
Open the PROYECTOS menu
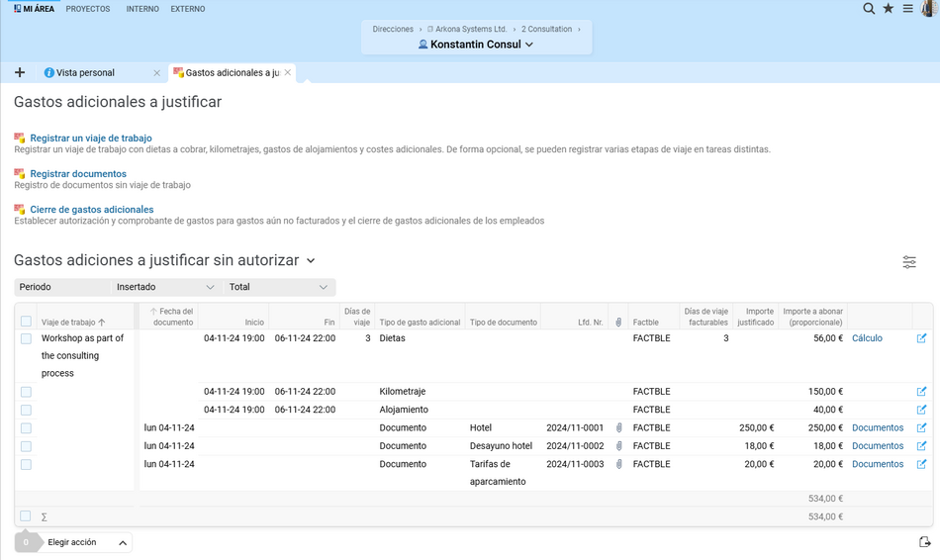click(87, 9)
